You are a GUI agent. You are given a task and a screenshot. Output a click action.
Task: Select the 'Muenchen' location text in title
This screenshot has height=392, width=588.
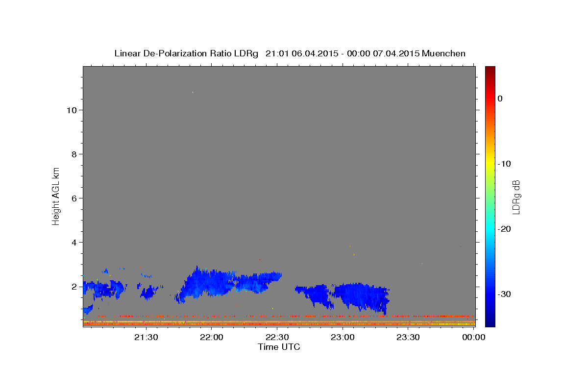443,53
